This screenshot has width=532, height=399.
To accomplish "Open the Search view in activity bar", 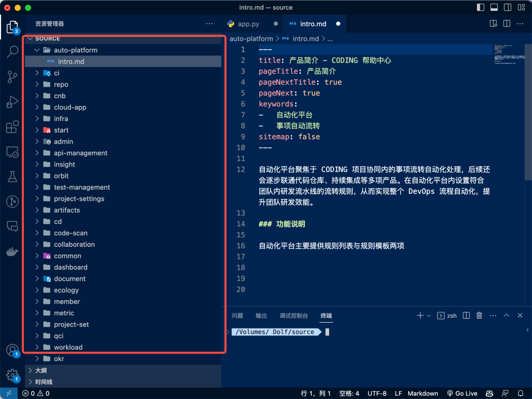I will point(12,52).
